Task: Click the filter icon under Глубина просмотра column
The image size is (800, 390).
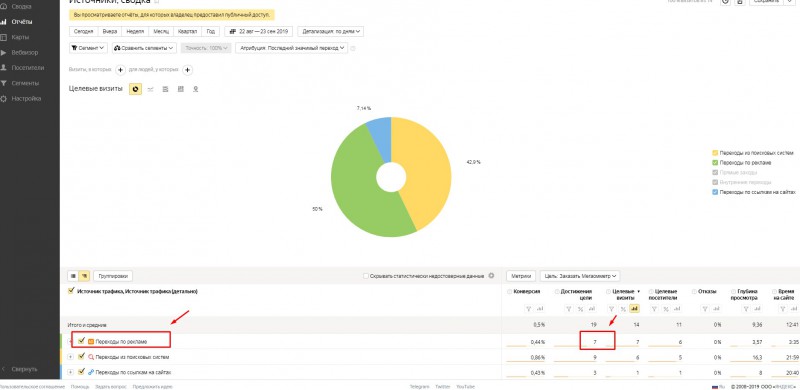Action: (x=747, y=309)
